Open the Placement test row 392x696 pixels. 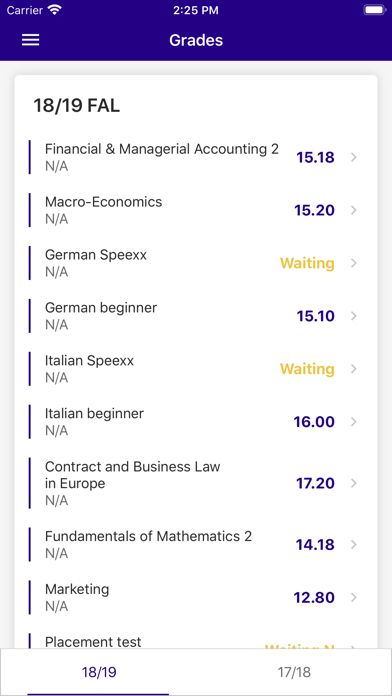(196, 641)
